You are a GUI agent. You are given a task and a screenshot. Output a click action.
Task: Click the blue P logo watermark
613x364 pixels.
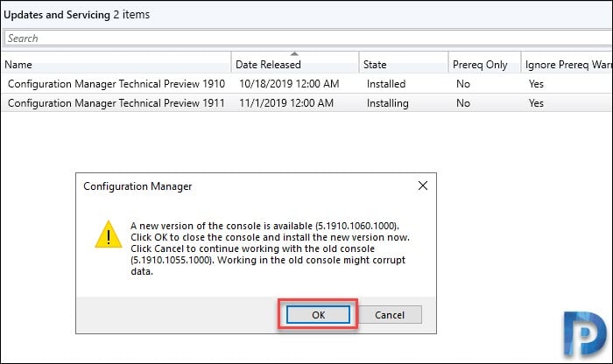click(585, 334)
